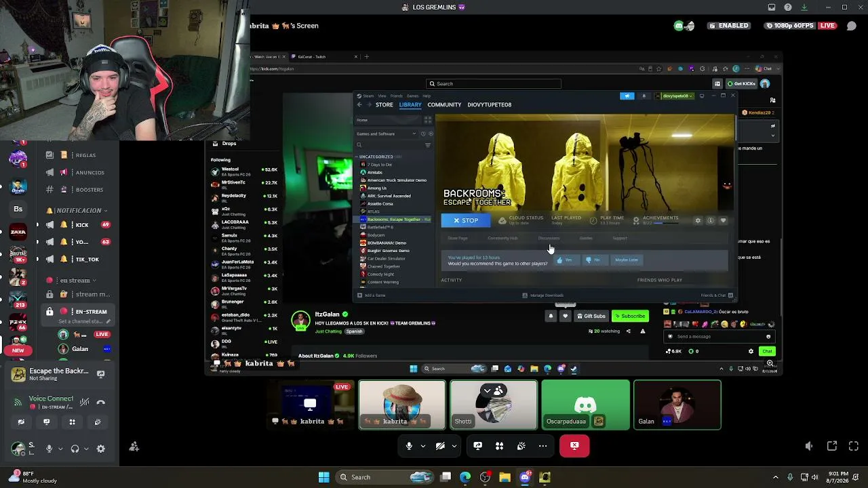Click the Get KICKs button
Image resolution: width=868 pixels, height=488 pixels.
point(741,83)
